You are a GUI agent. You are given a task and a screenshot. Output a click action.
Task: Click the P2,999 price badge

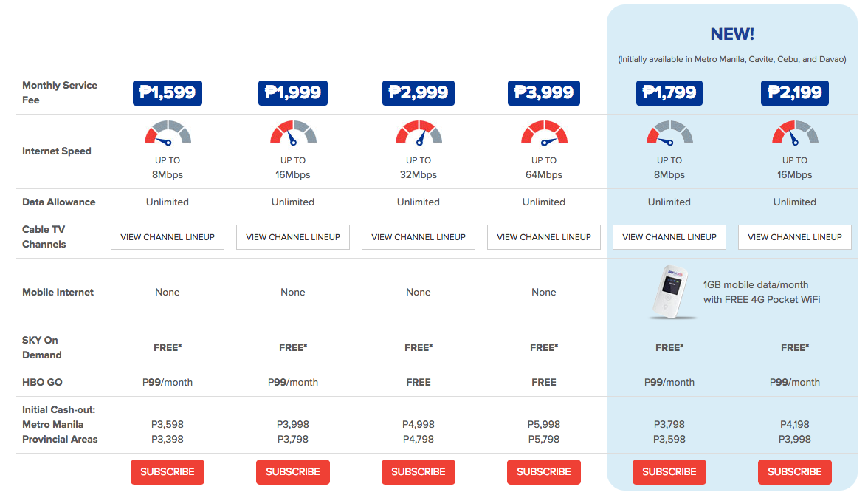[418, 92]
